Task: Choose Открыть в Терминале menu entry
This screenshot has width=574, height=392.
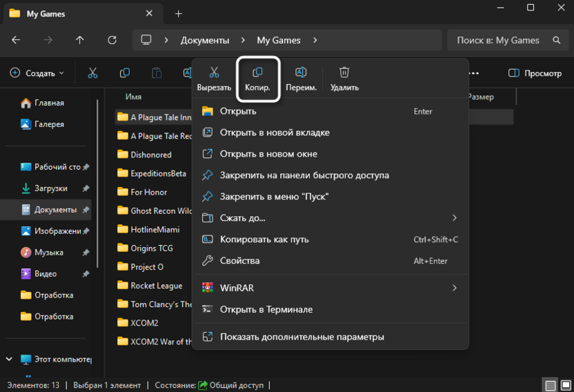Action: (330, 309)
